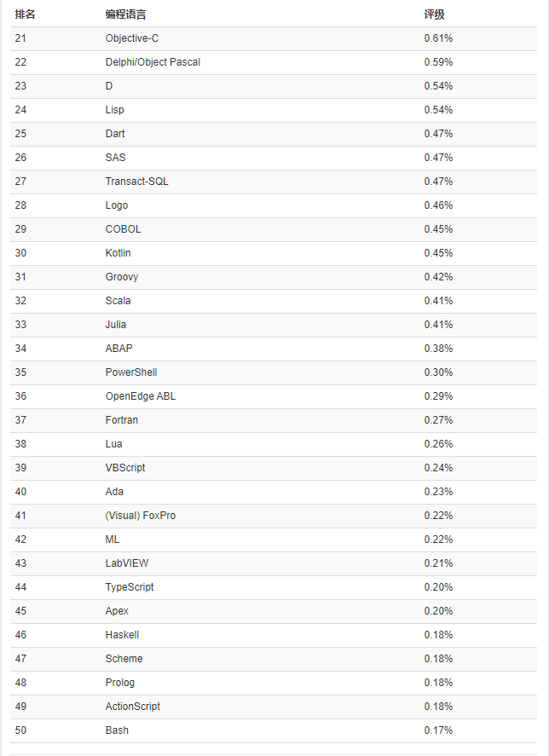Click the ActionScript language cell
This screenshot has height=756, width=549.
pos(133,707)
